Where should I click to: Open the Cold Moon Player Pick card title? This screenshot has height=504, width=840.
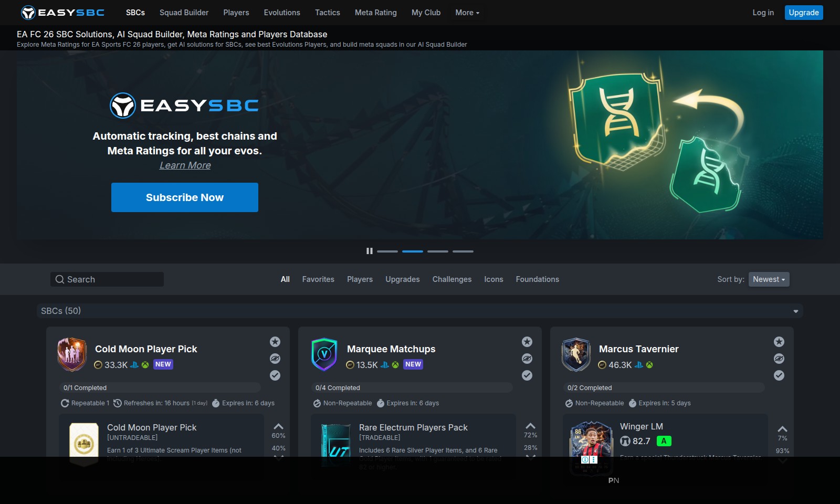pos(146,349)
